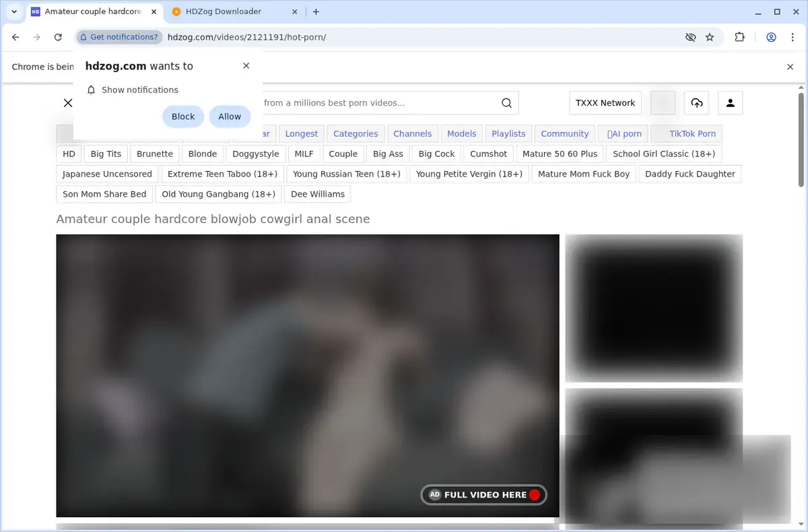Viewport: 808px width, 532px height.
Task: Click the site search text field
Action: 377,103
